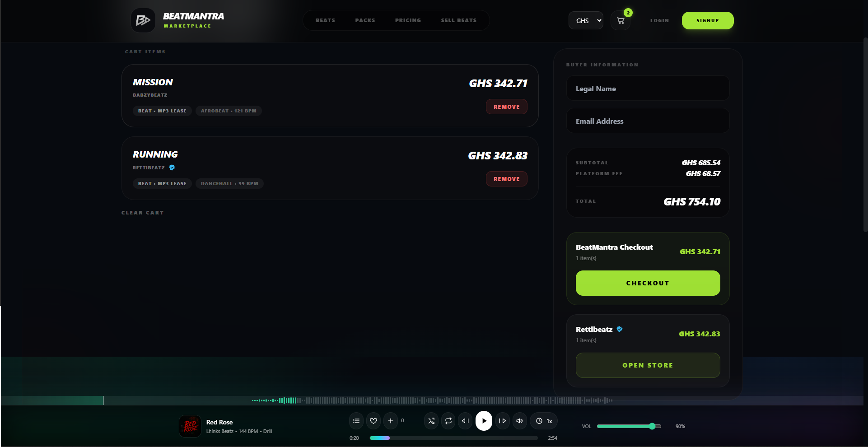Open the GHS currency dropdown

tap(586, 20)
